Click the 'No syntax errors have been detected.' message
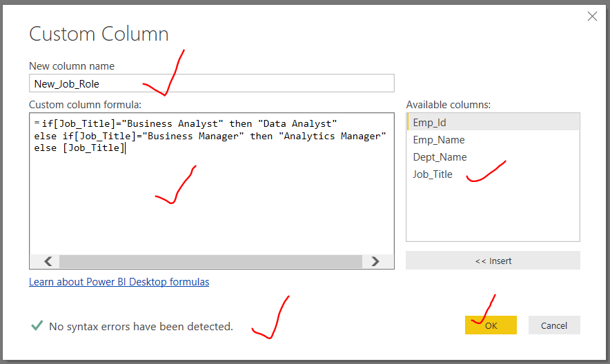The height and width of the screenshot is (364, 610). [x=141, y=326]
